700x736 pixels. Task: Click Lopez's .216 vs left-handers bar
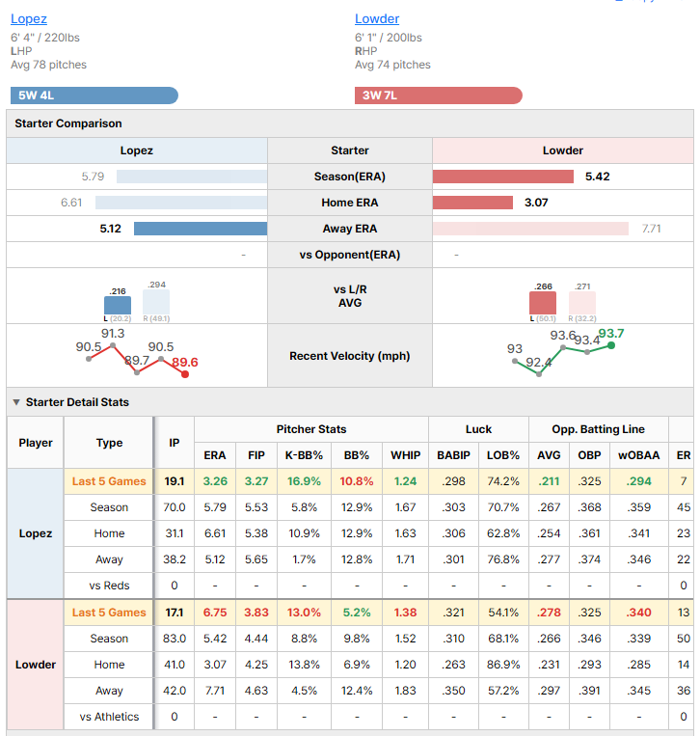tap(118, 305)
